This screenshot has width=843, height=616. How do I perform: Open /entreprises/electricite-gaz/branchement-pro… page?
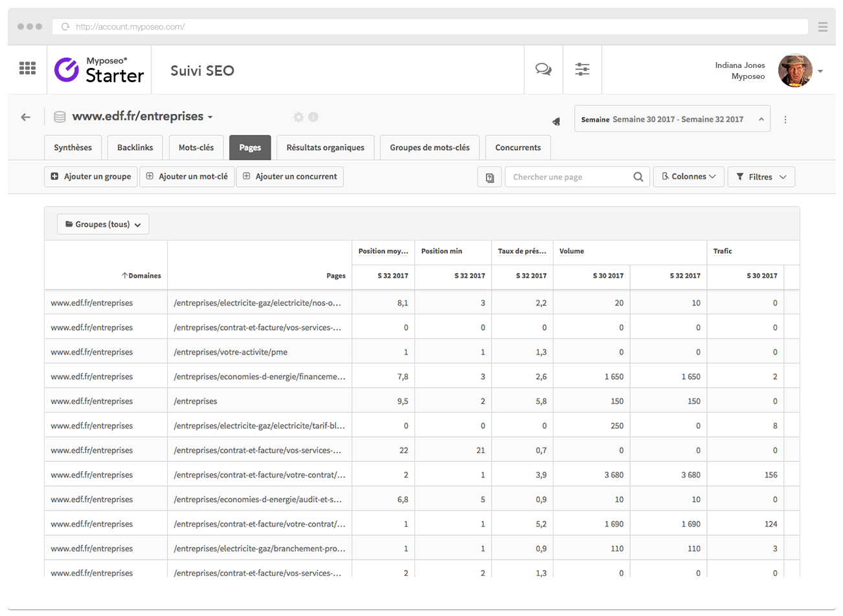[x=260, y=549]
